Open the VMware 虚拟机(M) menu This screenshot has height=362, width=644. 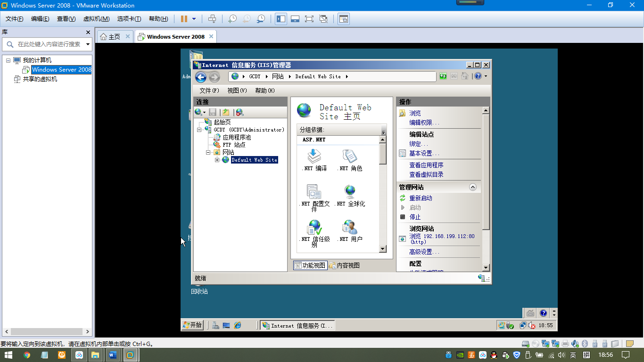pos(96,19)
